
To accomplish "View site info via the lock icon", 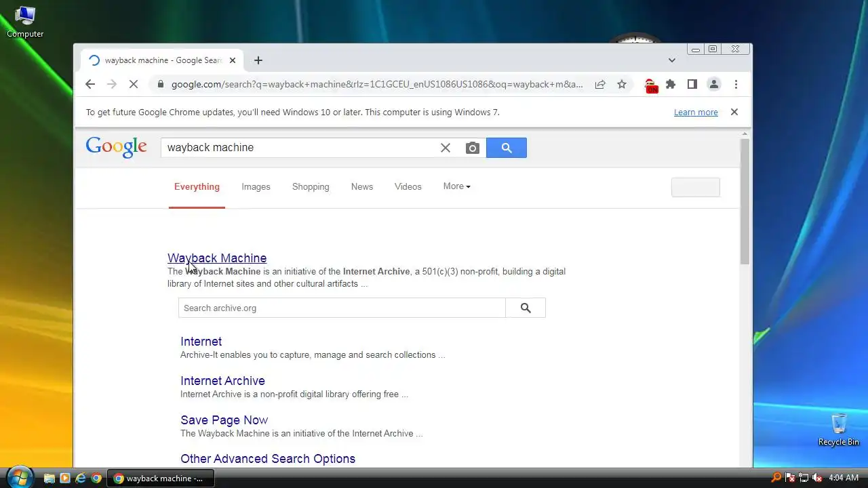I will tap(161, 85).
